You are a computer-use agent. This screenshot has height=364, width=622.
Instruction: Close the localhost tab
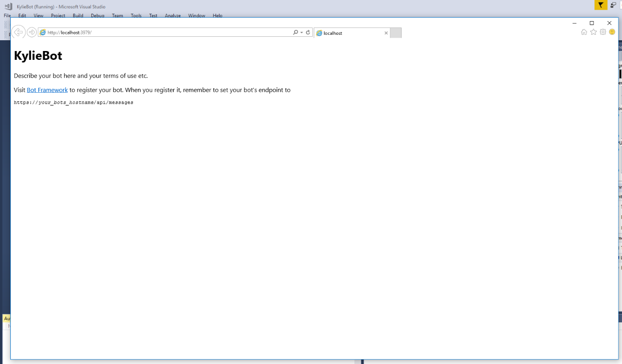pos(386,33)
